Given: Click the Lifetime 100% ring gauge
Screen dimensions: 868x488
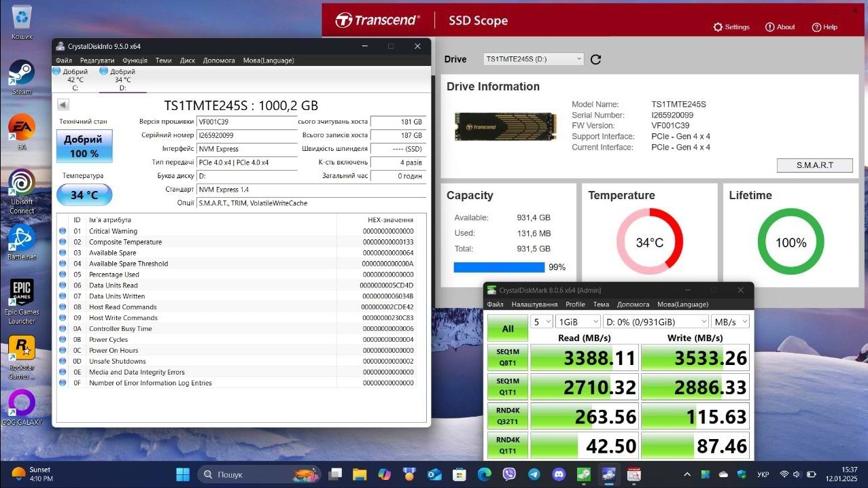Looking at the screenshot, I should (791, 243).
